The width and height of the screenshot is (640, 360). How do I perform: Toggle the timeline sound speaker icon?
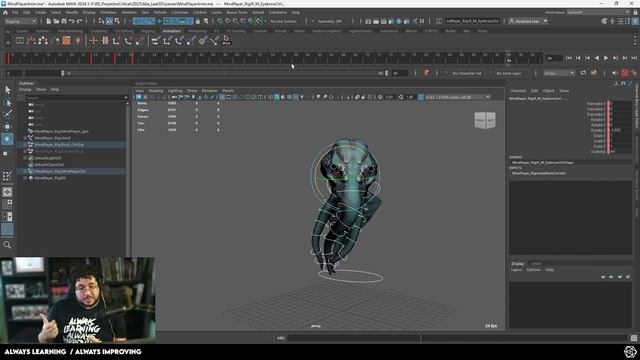(614, 73)
